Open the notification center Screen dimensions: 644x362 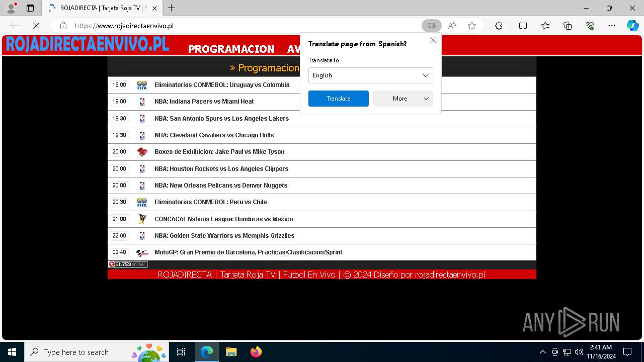pyautogui.click(x=627, y=352)
